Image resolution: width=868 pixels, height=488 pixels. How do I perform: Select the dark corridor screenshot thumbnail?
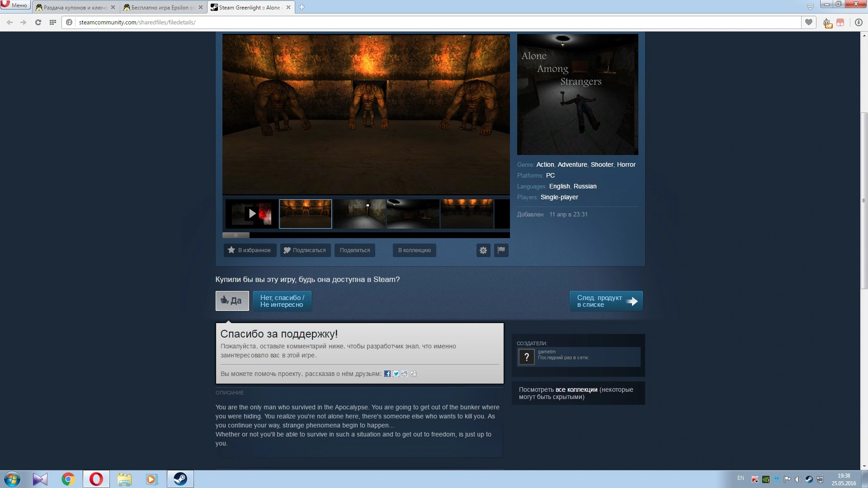pyautogui.click(x=359, y=214)
